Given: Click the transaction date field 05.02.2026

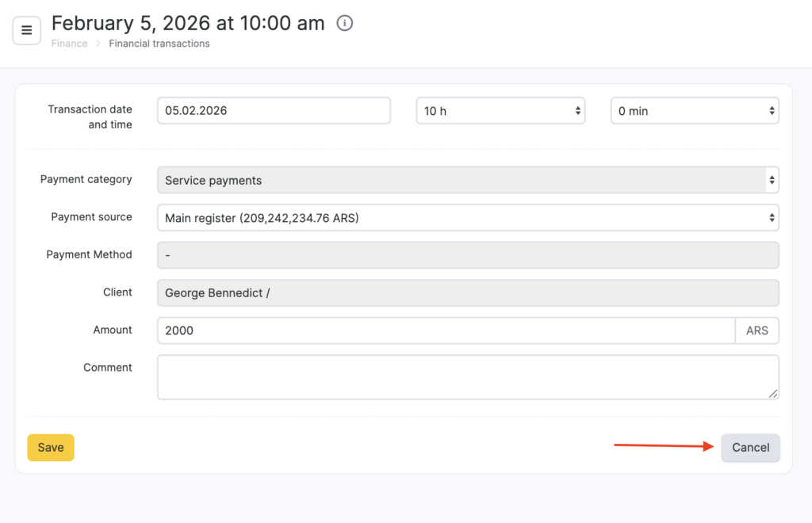Looking at the screenshot, I should point(274,111).
